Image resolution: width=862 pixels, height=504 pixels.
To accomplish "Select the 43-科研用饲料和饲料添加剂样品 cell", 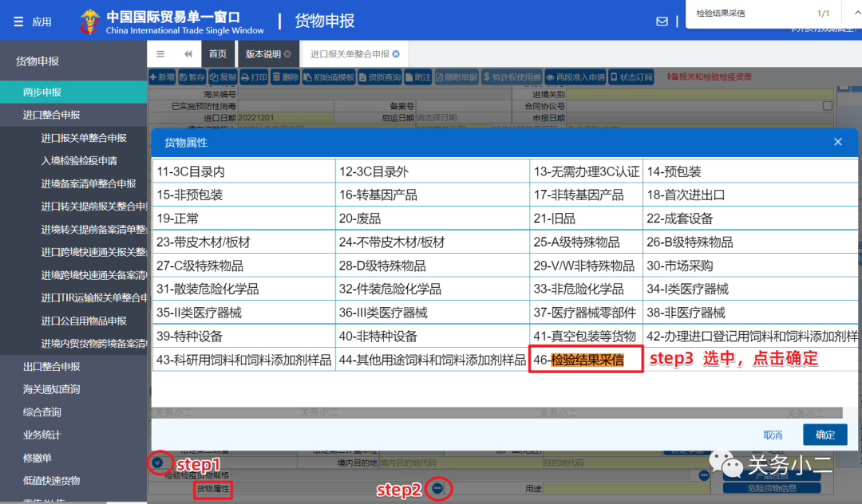I will [x=243, y=360].
